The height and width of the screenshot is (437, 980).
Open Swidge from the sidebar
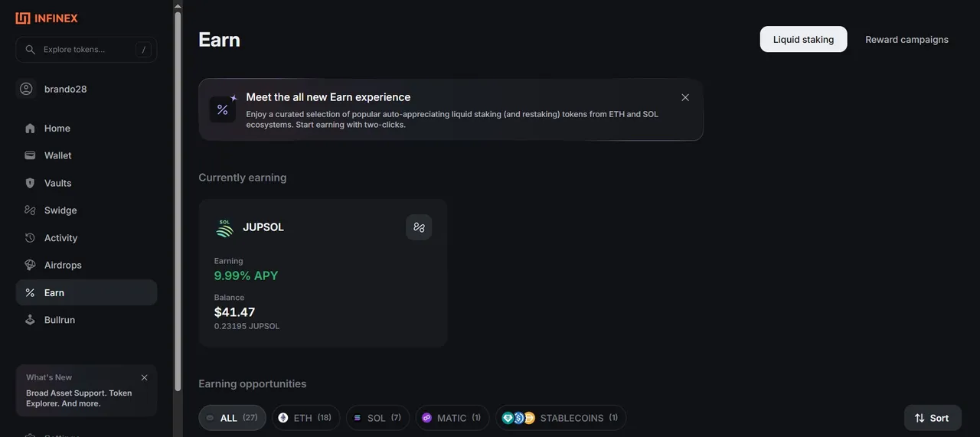point(87,210)
